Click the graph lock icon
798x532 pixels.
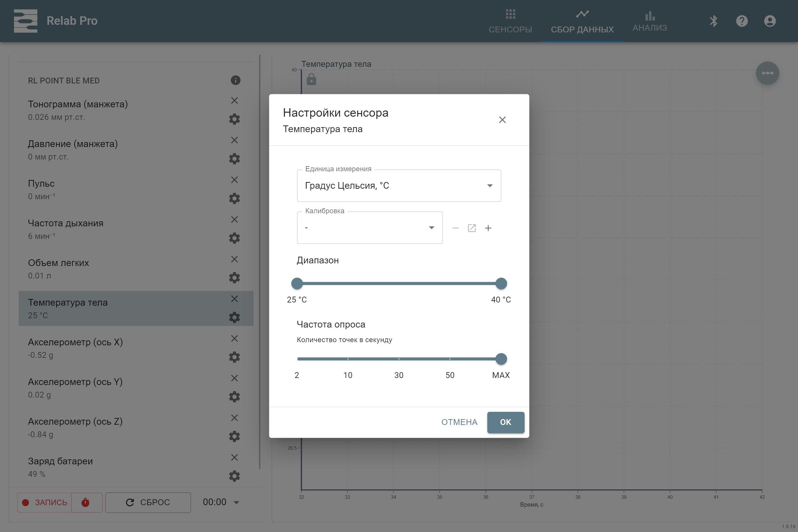(311, 79)
